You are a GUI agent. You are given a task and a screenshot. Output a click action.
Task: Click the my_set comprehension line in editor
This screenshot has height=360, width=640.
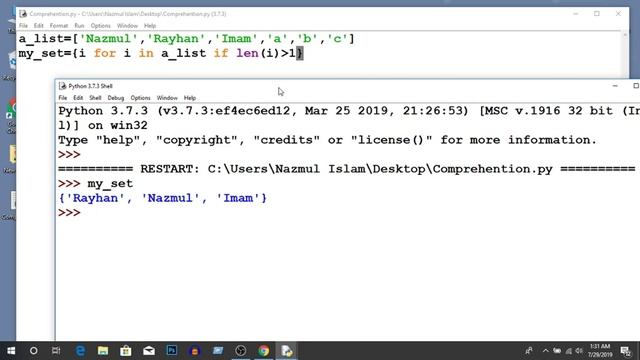[x=161, y=53]
